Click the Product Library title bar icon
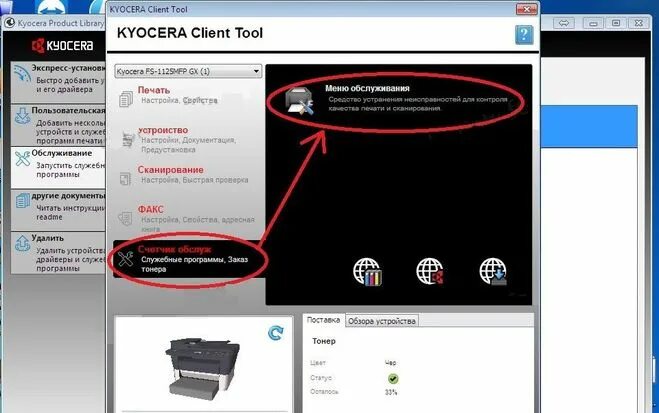 click(9, 23)
